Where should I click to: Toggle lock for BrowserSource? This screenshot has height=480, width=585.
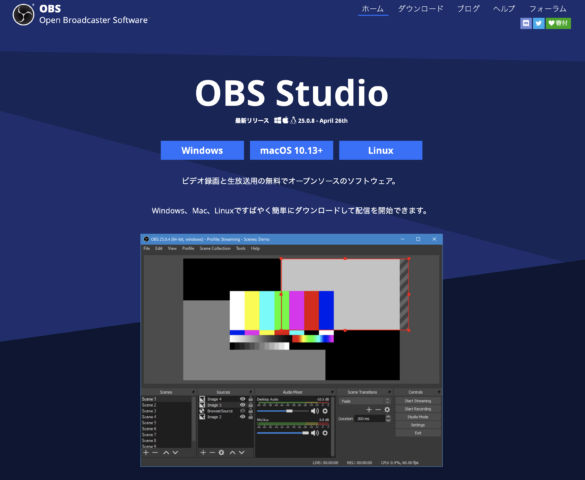[x=250, y=411]
